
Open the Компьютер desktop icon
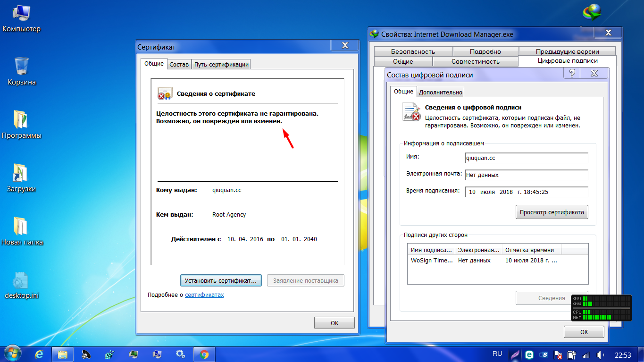[x=21, y=19]
